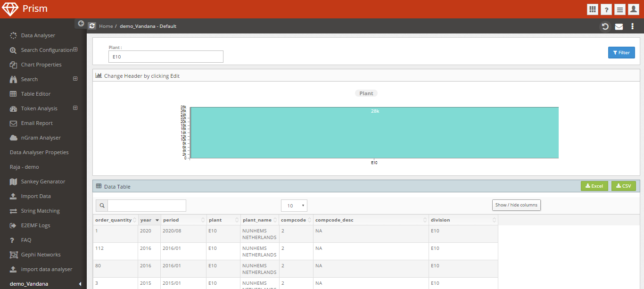Click the Data Analyser sidebar icon
The width and height of the screenshot is (644, 289).
(x=13, y=35)
